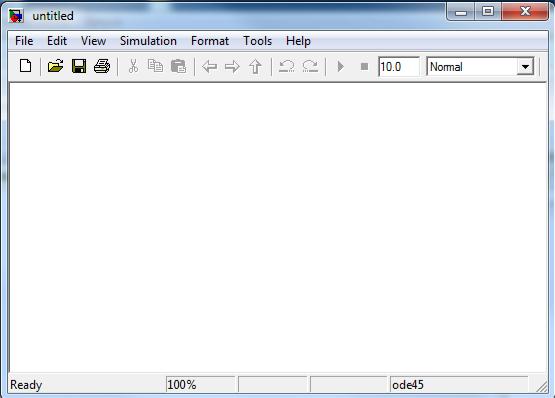Open the Help menu
Viewport: 555px width, 398px height.
[298, 41]
